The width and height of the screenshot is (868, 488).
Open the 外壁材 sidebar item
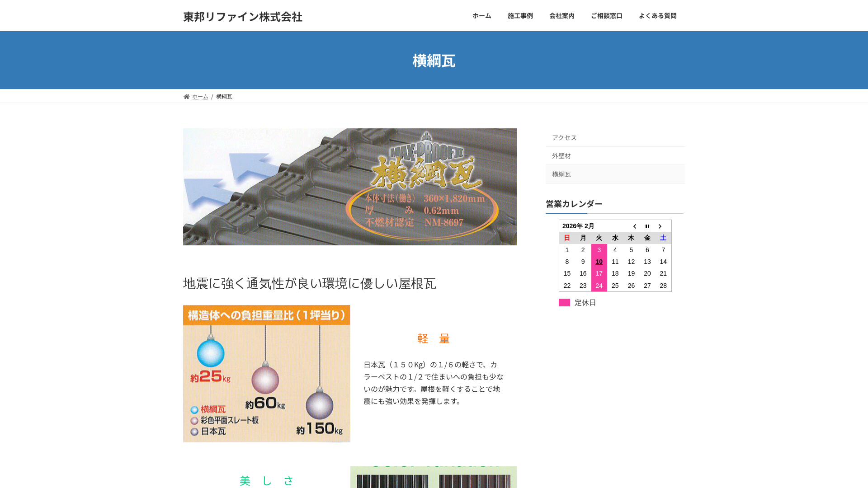click(x=561, y=155)
